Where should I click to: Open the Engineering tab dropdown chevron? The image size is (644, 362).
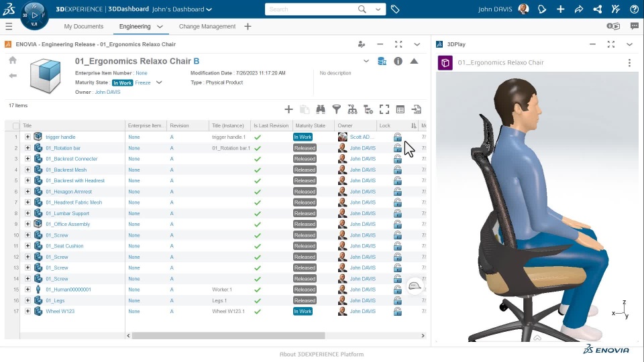(x=160, y=27)
